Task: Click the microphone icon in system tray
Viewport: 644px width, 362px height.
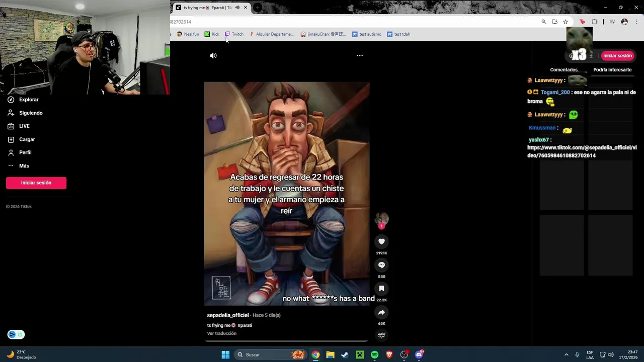Action: pyautogui.click(x=577, y=354)
